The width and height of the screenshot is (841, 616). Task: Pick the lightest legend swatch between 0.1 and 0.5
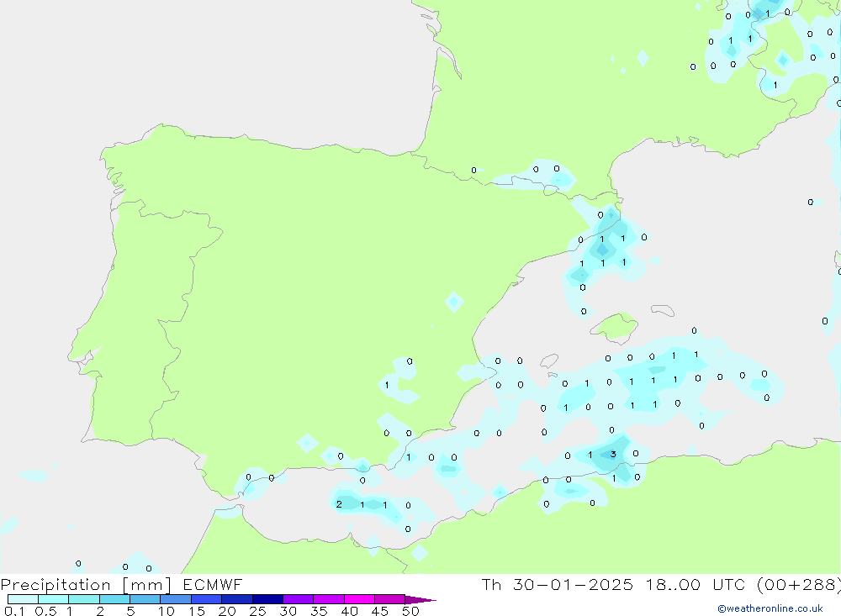click(x=23, y=599)
